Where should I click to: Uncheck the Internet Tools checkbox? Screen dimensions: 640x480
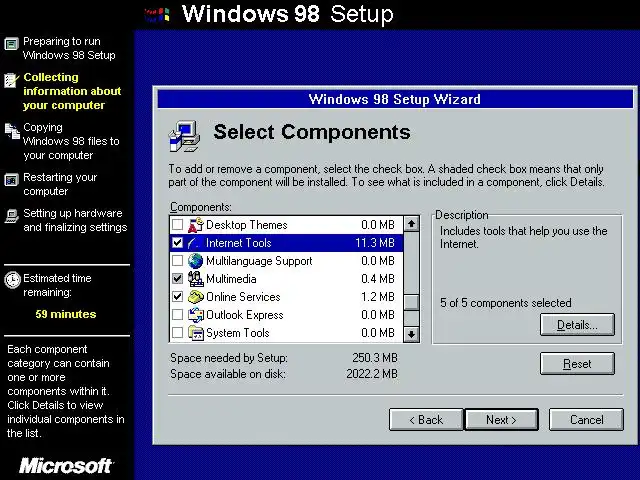click(x=178, y=243)
